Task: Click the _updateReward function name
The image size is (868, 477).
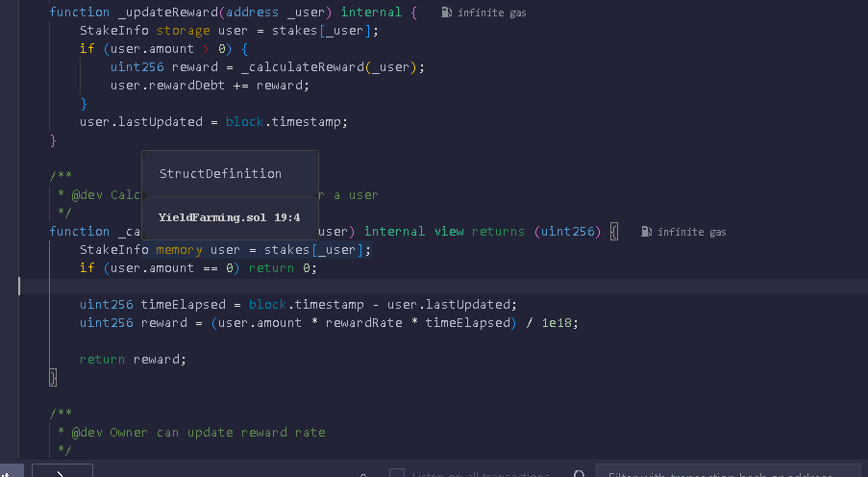Action: [167, 13]
